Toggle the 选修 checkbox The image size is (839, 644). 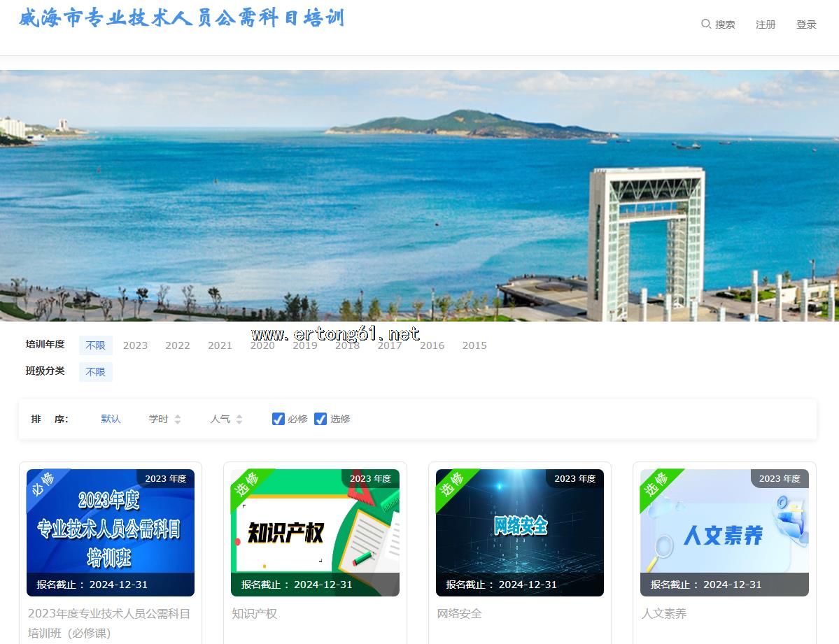click(320, 419)
